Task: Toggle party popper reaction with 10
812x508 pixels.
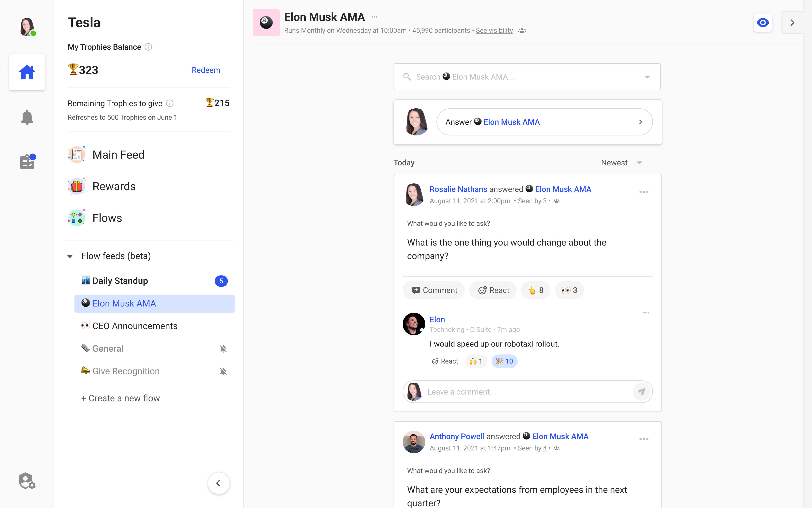Action: [504, 361]
